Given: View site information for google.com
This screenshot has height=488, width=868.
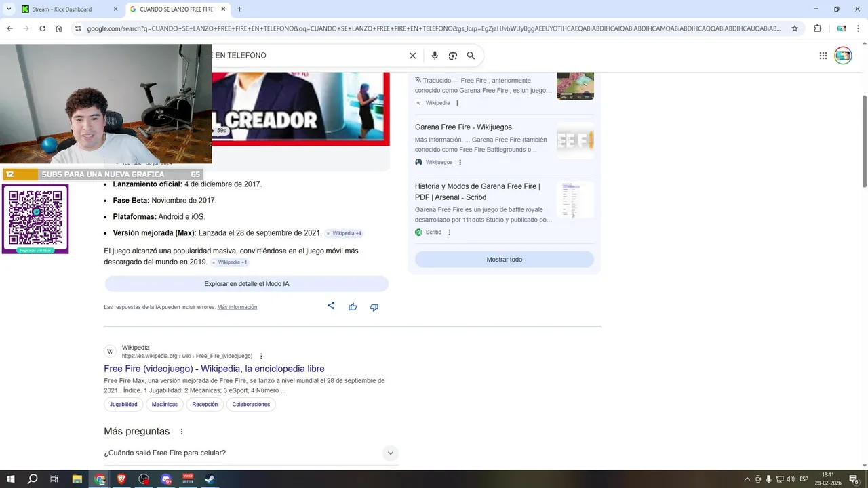Looking at the screenshot, I should [78, 28].
